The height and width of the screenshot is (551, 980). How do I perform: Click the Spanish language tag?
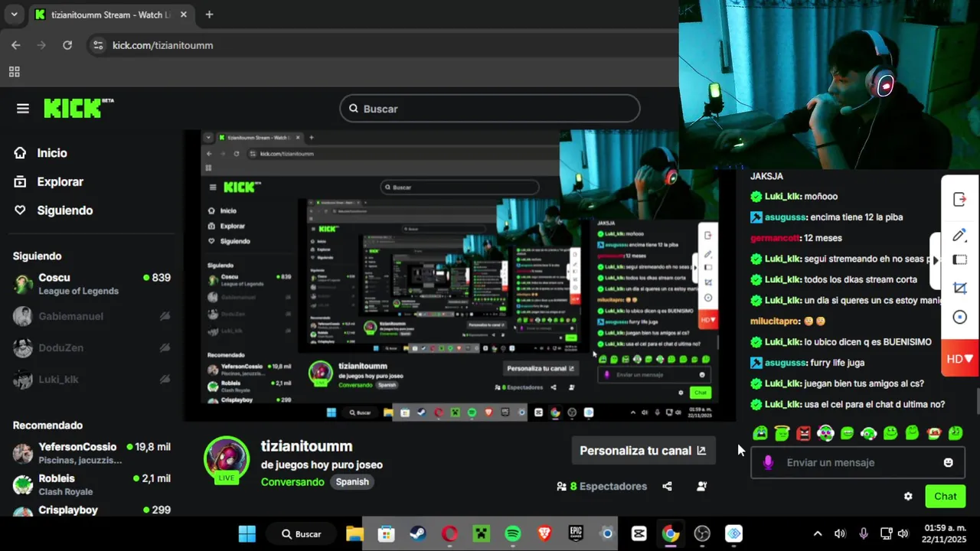coord(352,481)
